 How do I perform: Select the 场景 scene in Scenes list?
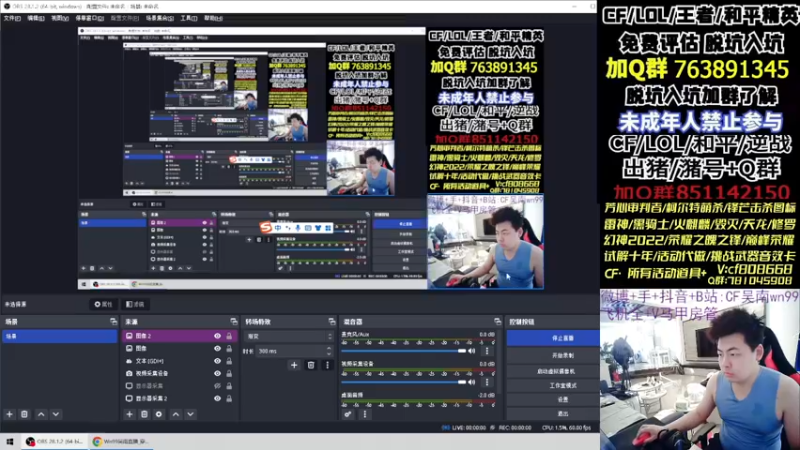tap(60, 336)
